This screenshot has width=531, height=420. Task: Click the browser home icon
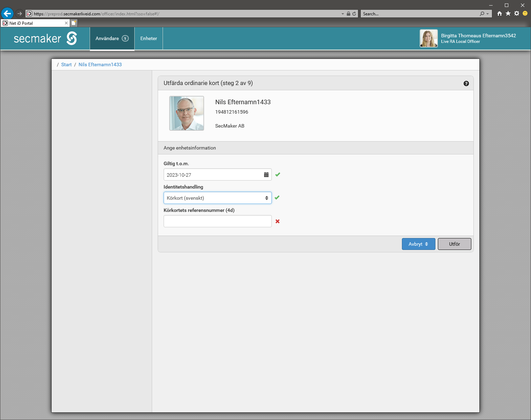(500, 14)
